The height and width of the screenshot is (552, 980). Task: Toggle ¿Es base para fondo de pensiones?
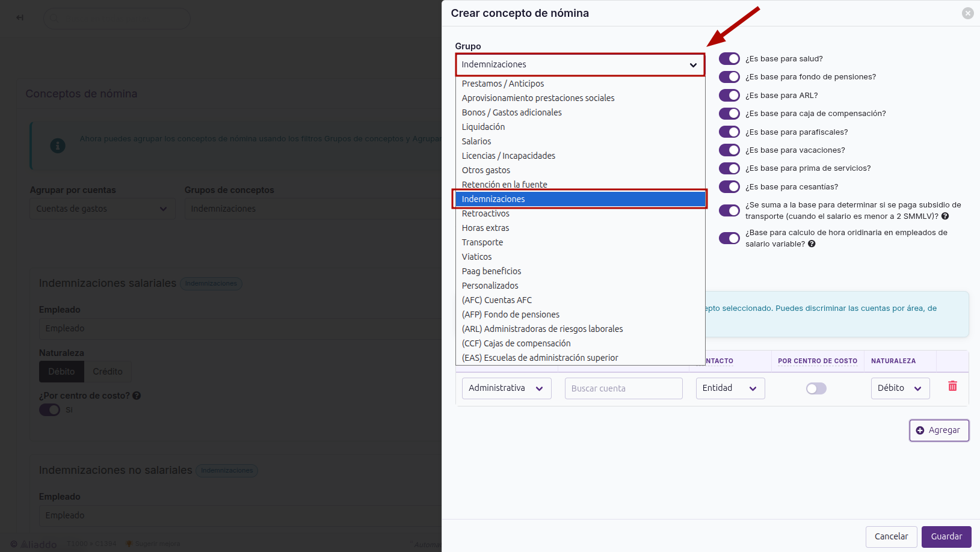coord(729,77)
